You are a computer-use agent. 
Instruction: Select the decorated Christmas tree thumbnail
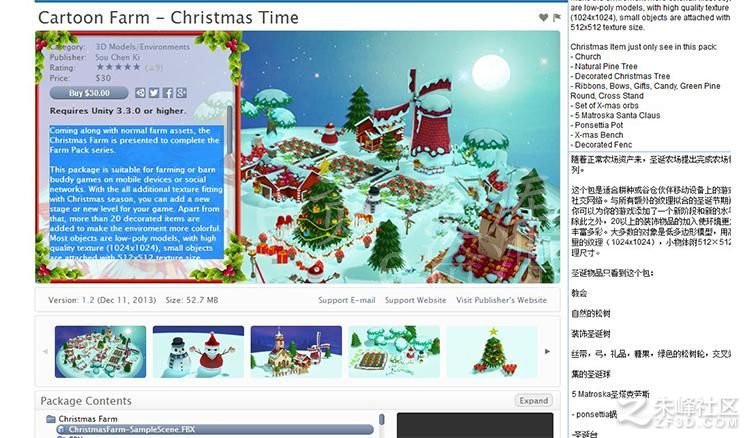pos(492,351)
